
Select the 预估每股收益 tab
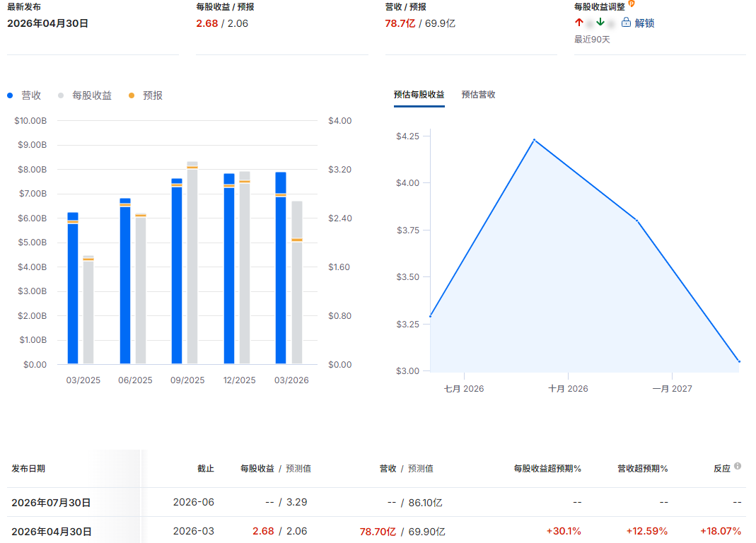click(419, 95)
